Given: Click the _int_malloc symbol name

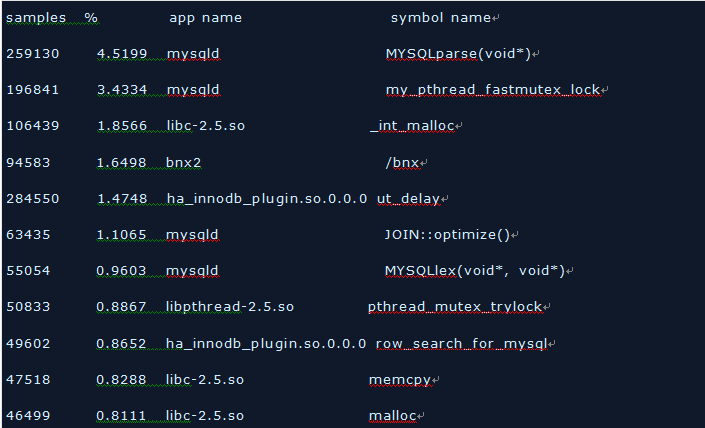Looking at the screenshot, I should (x=412, y=126).
